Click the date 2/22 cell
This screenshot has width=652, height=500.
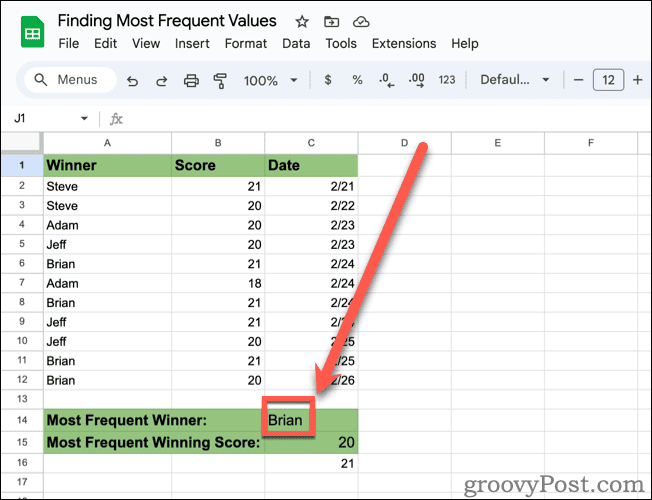[x=311, y=205]
